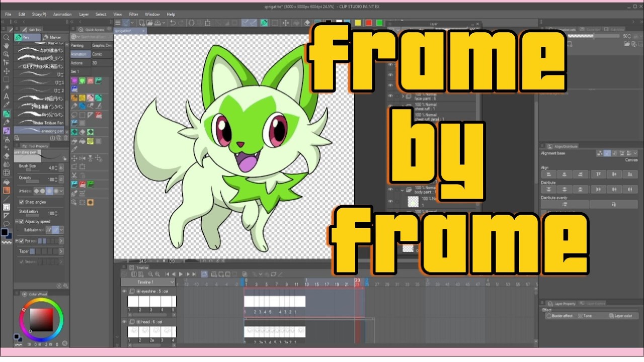Enable Layer color effect
The image size is (644, 362).
(x=620, y=316)
